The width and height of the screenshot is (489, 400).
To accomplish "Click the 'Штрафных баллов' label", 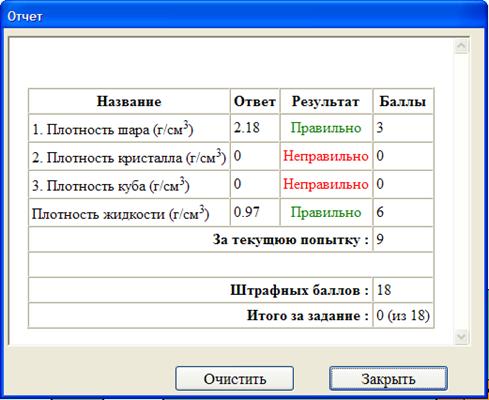I will pyautogui.click(x=299, y=290).
